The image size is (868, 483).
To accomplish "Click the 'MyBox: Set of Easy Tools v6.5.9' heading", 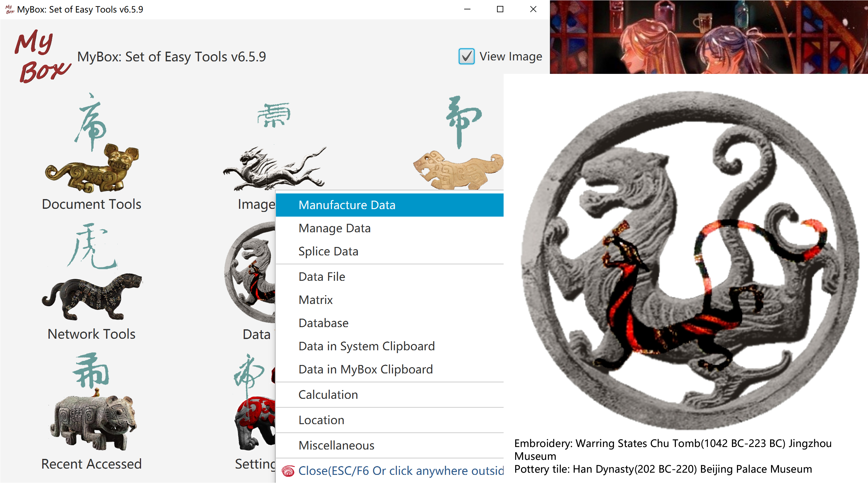I will click(x=171, y=57).
